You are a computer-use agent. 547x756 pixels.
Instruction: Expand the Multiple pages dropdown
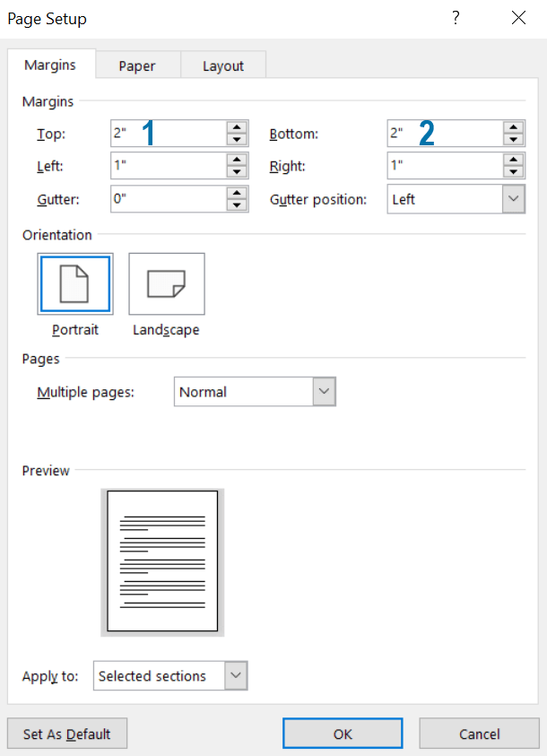324,392
